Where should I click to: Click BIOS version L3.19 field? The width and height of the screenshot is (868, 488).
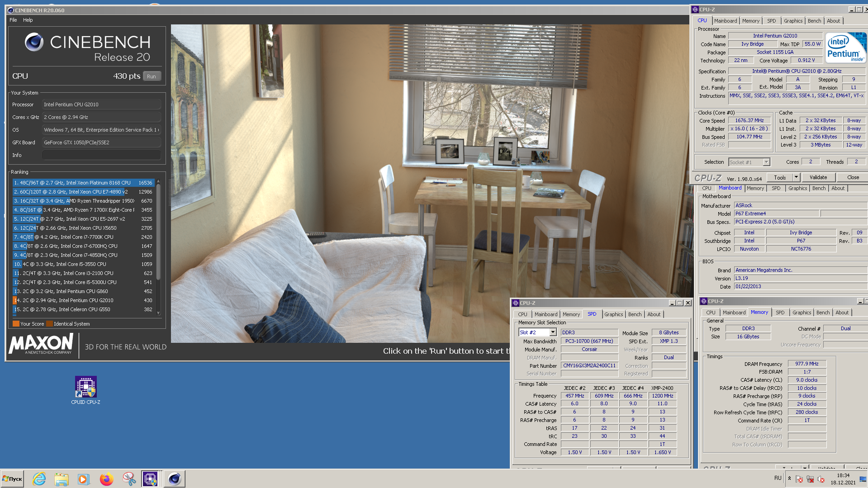click(801, 278)
